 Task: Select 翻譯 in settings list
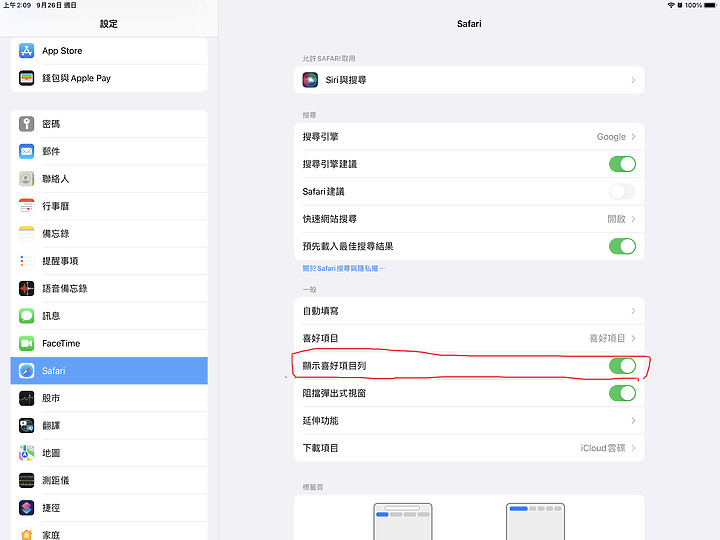pos(109,425)
